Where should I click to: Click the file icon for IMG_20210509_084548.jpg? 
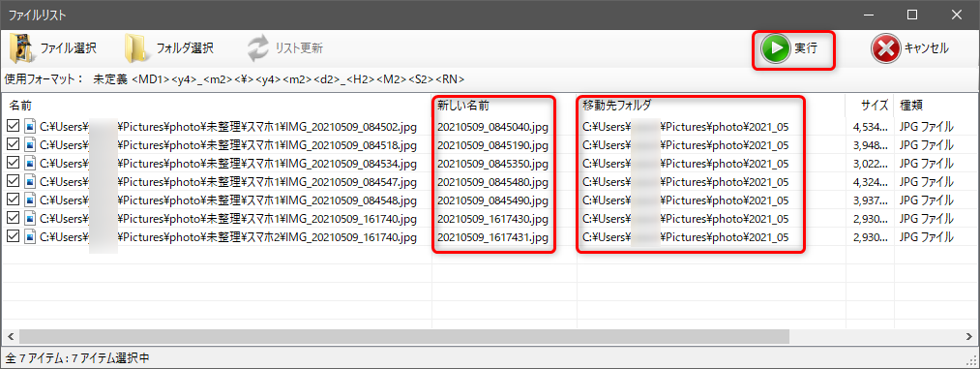point(30,200)
